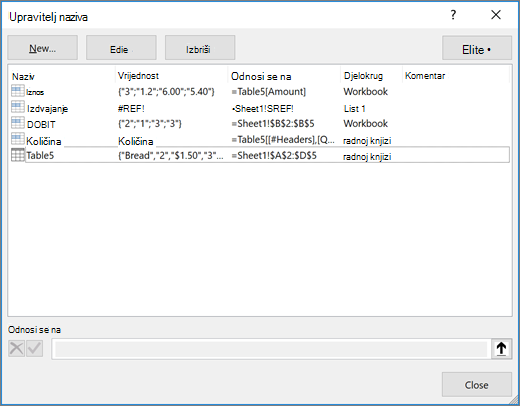Click the =Sheet1!$B$2:$B$5 reference

(273, 123)
